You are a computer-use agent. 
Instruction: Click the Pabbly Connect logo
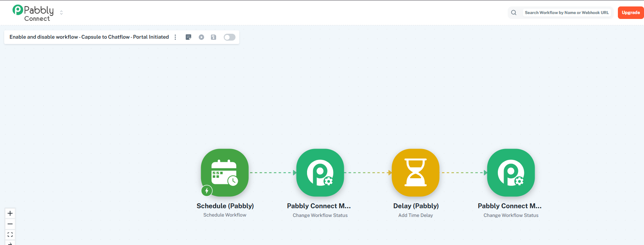[33, 13]
